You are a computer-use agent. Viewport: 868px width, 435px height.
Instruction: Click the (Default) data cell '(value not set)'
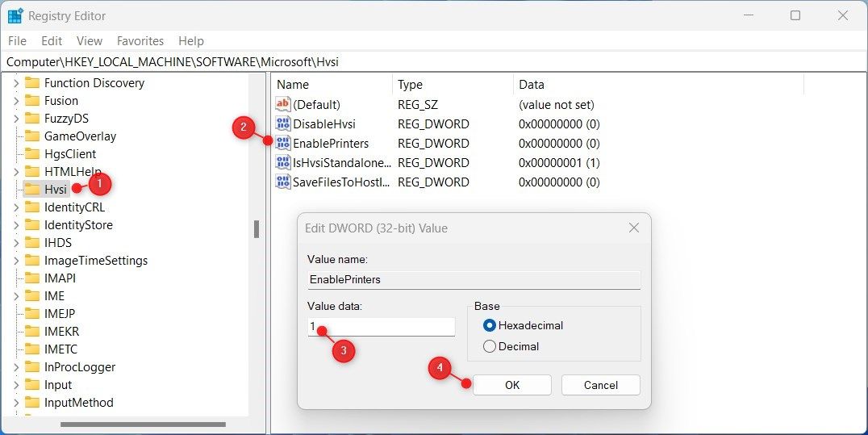(x=557, y=105)
